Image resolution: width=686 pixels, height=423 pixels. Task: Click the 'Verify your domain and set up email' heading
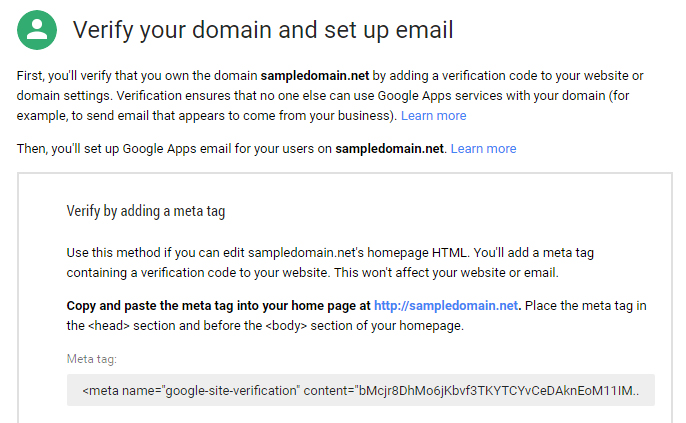tap(263, 31)
